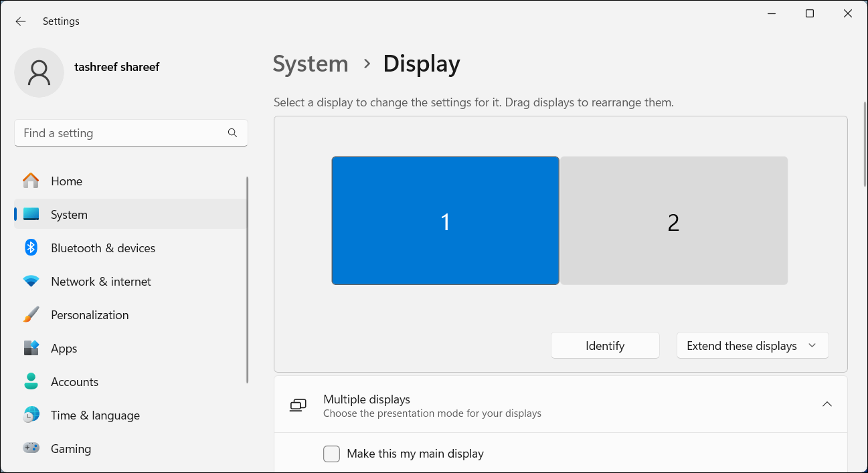Open Apps settings
Screen dimensions: 868x473
(x=64, y=348)
